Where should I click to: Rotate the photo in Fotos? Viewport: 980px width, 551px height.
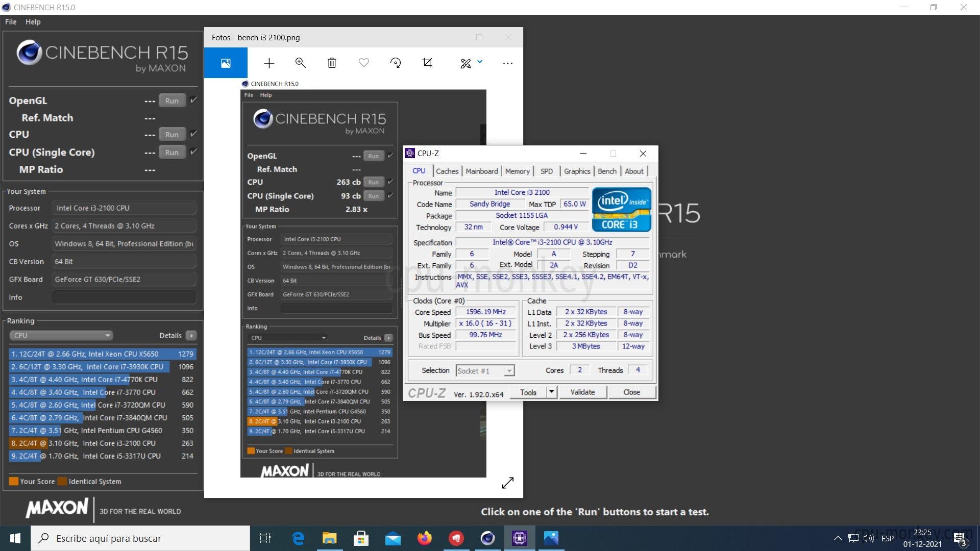click(x=396, y=63)
